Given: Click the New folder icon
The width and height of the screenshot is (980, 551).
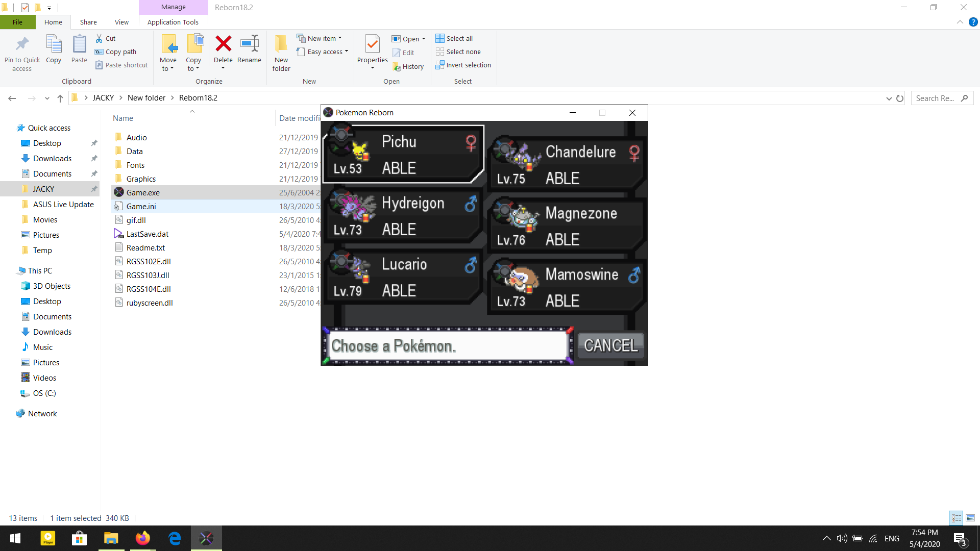Looking at the screenshot, I should pos(281,44).
